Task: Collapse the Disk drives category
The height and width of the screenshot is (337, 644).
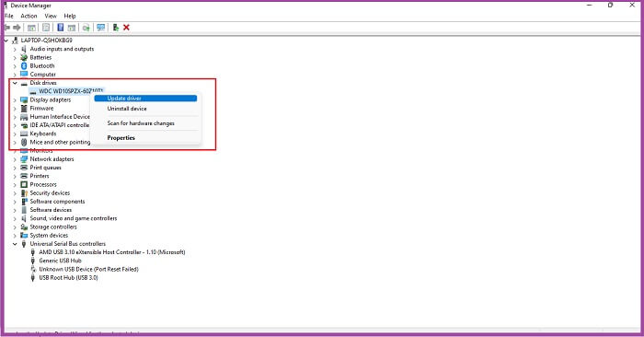Action: point(15,83)
